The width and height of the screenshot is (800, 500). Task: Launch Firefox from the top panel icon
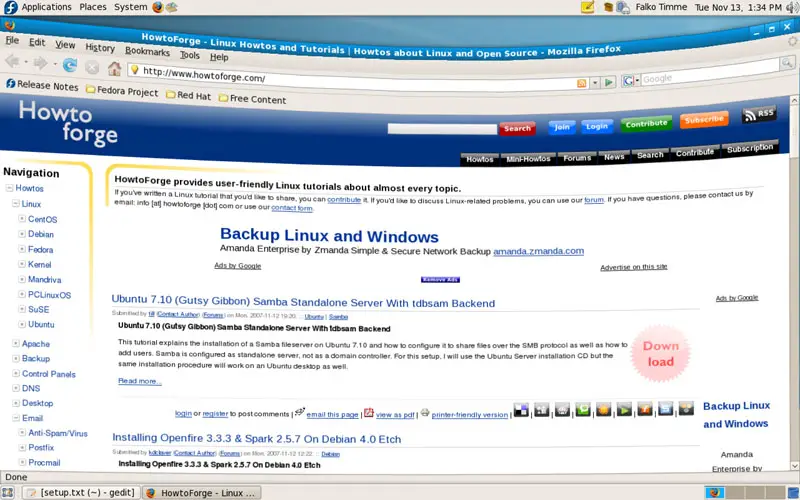coord(158,7)
